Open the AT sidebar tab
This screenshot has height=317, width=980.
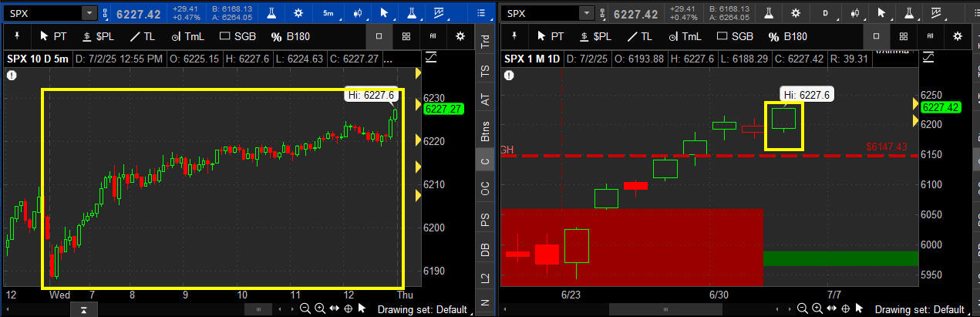tap(485, 99)
